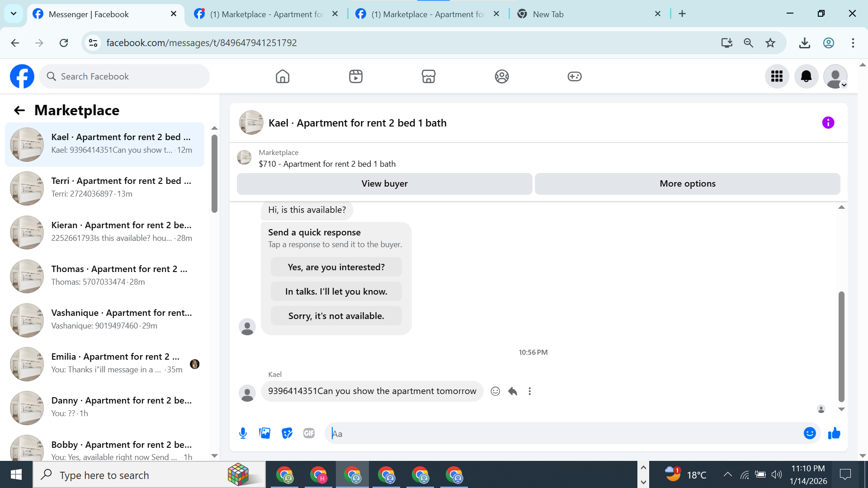The height and width of the screenshot is (488, 868).
Task: Reply to Kael's message with arrow icon
Action: [x=512, y=391]
